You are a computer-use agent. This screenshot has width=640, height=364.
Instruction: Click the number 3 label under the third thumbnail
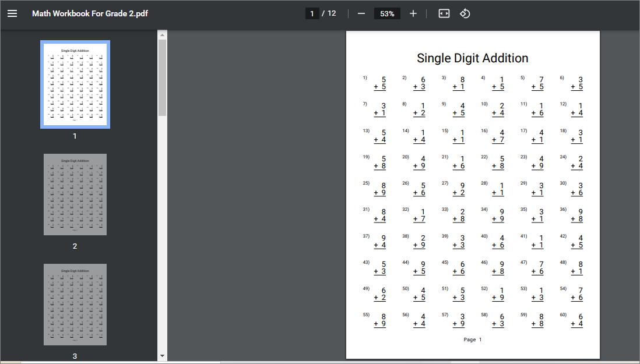pos(75,356)
